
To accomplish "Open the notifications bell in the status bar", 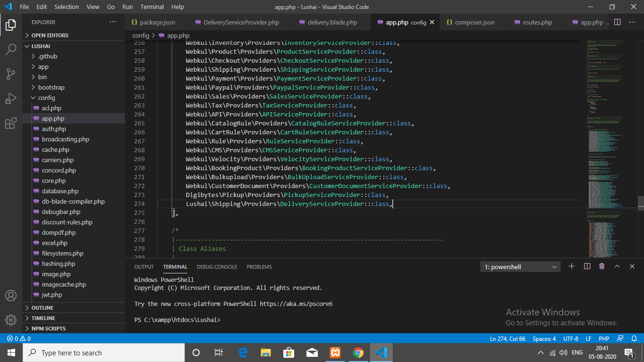I will (x=634, y=338).
